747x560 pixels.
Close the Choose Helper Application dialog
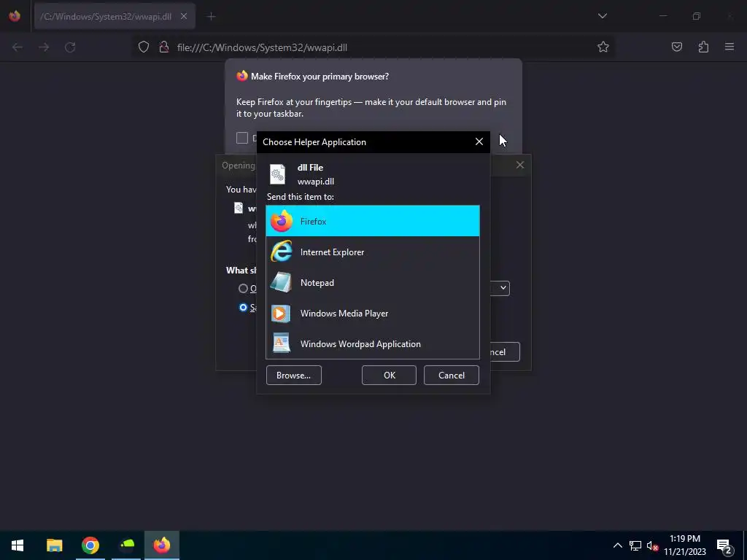[x=479, y=142]
